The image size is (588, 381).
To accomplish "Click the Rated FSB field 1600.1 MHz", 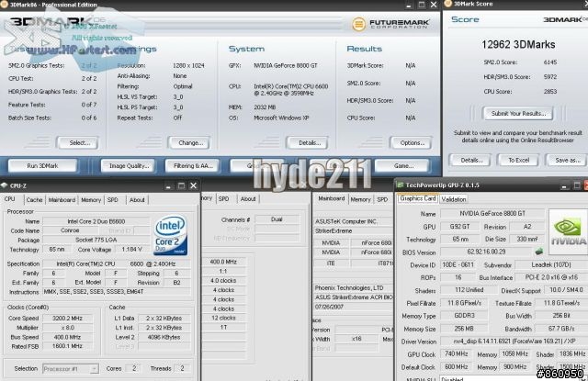I will [67, 346].
